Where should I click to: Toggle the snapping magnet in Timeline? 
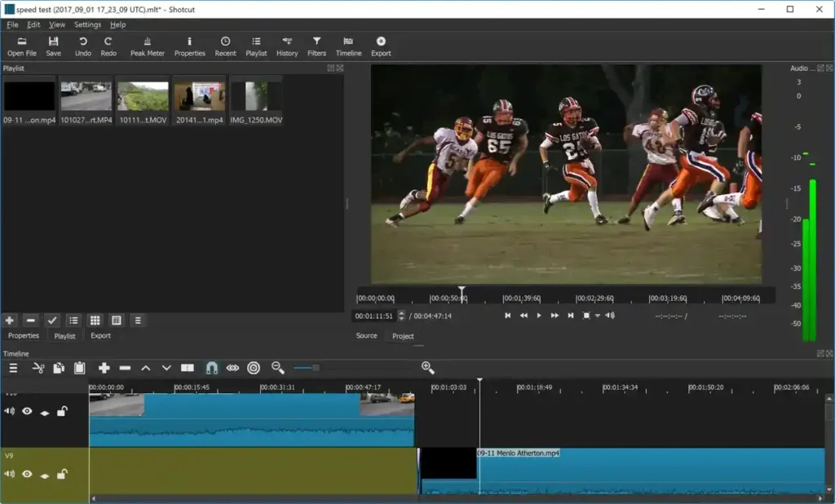point(212,368)
